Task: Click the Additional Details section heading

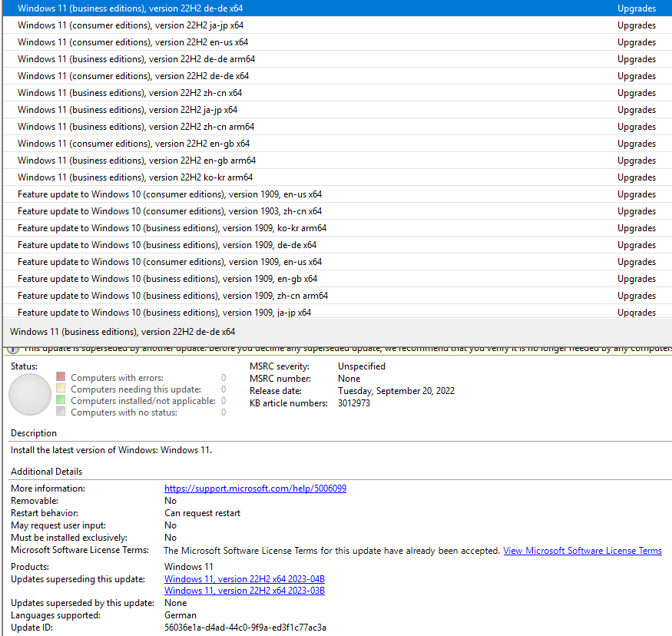Action: point(46,472)
